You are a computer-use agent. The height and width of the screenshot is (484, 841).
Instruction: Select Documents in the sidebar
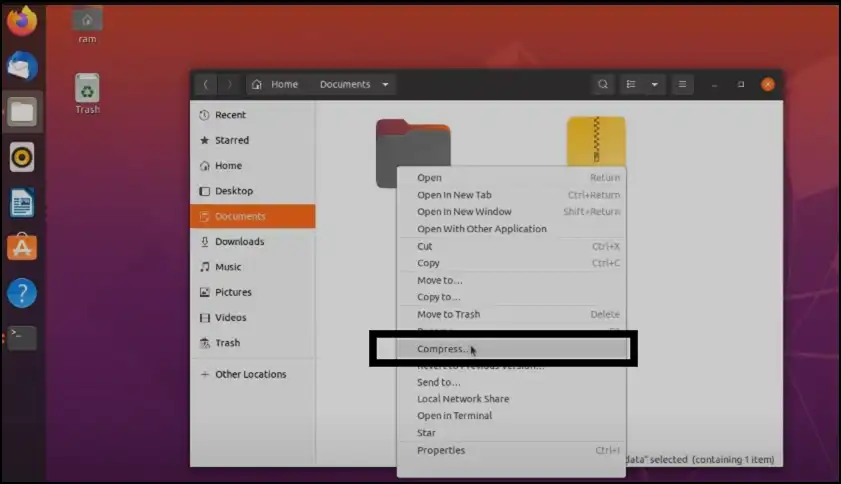pos(253,216)
